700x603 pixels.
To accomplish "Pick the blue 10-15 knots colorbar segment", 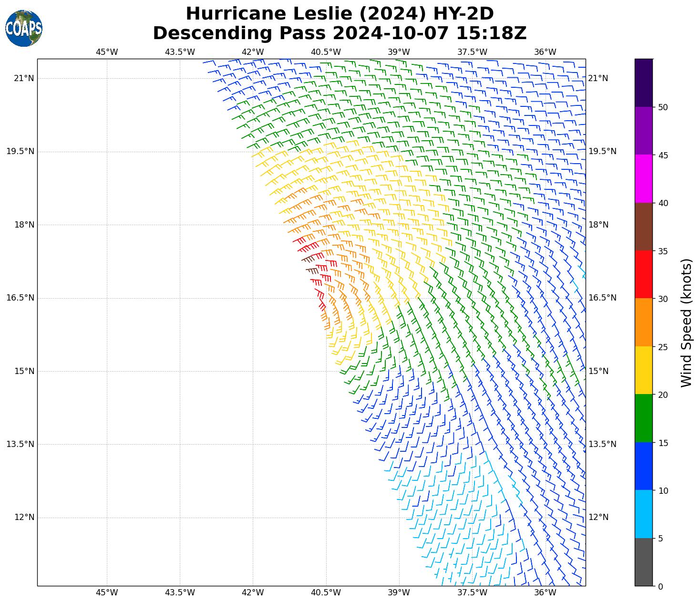I will coord(643,466).
